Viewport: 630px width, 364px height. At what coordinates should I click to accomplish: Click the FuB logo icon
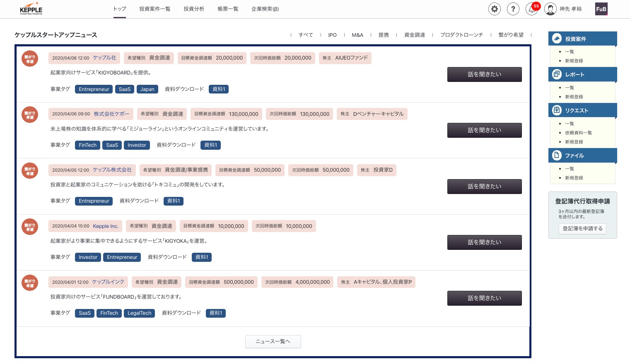pyautogui.click(x=601, y=9)
